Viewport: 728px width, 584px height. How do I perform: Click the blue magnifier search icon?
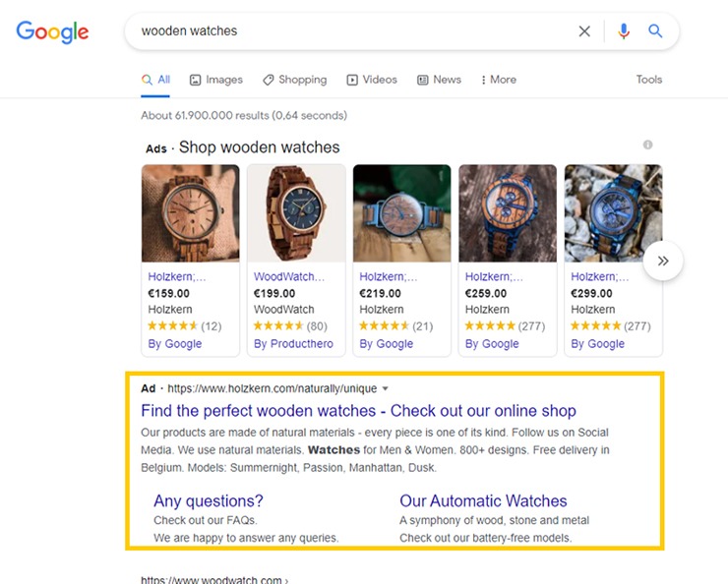coord(655,31)
